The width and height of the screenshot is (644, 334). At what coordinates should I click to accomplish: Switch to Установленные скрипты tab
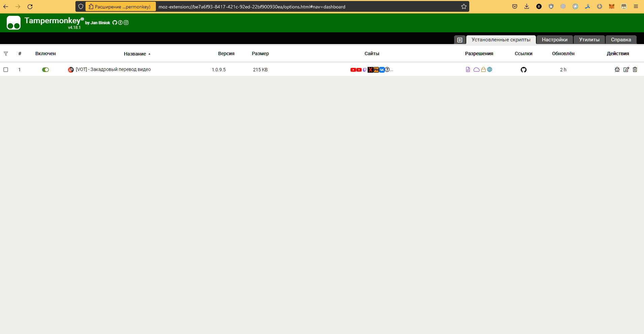[501, 40]
